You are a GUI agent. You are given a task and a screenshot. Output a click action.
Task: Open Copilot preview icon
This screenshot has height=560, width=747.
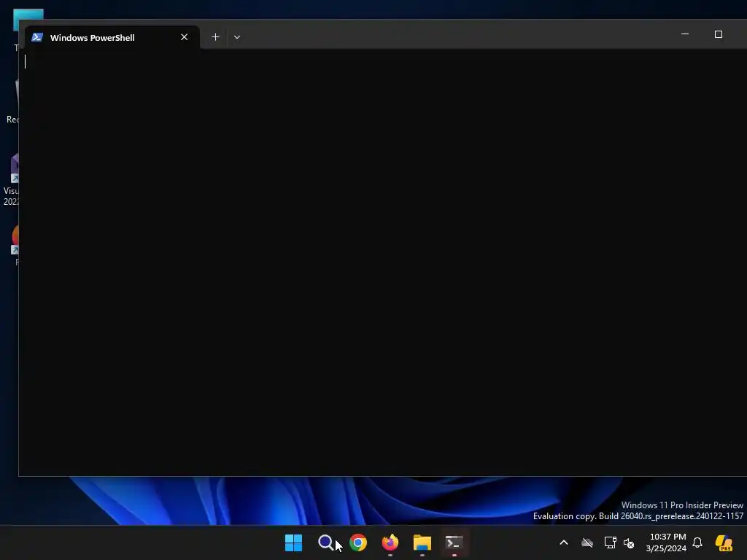point(724,542)
